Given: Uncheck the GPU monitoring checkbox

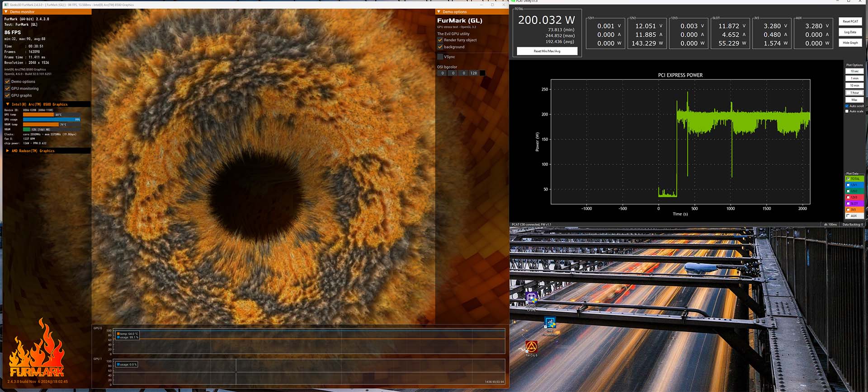Looking at the screenshot, I should pos(7,89).
